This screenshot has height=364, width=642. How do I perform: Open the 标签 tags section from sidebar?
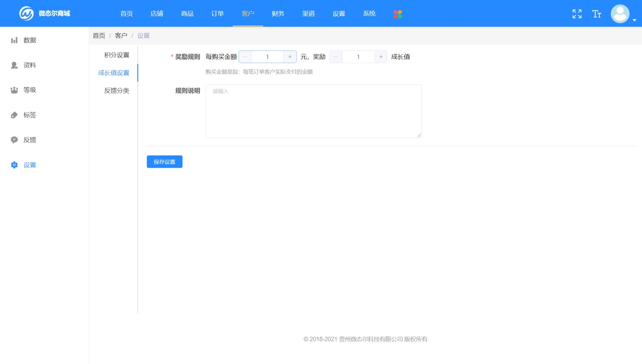tap(14, 115)
